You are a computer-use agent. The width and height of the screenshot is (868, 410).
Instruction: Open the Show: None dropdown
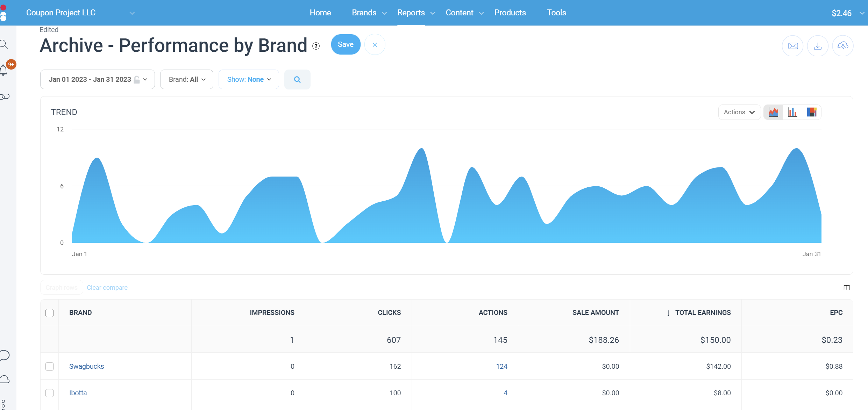(249, 79)
